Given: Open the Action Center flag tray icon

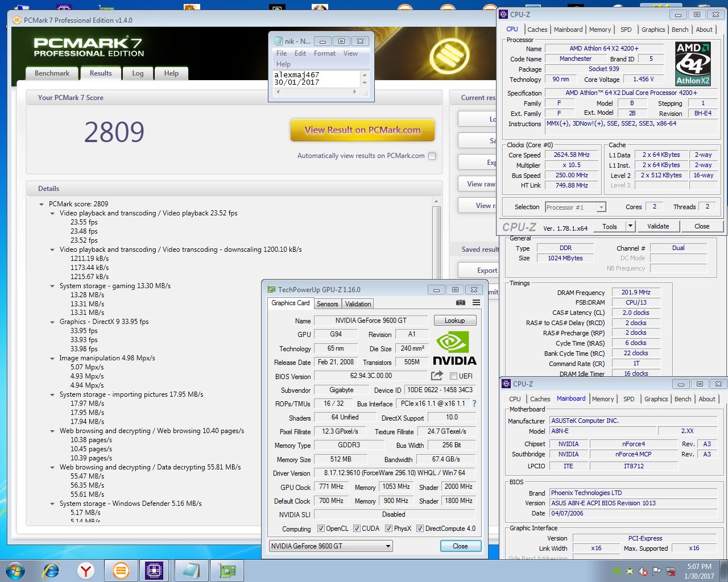Looking at the screenshot, I should coord(657,571).
